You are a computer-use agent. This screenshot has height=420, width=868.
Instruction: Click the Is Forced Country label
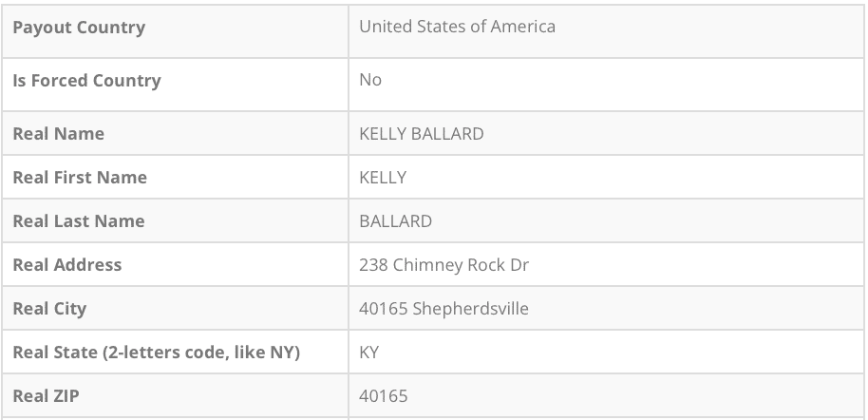(x=86, y=81)
